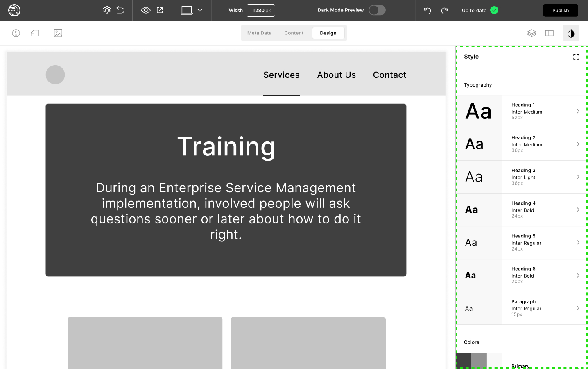The width and height of the screenshot is (588, 369).
Task: Click the settings gear icon
Action: [106, 10]
